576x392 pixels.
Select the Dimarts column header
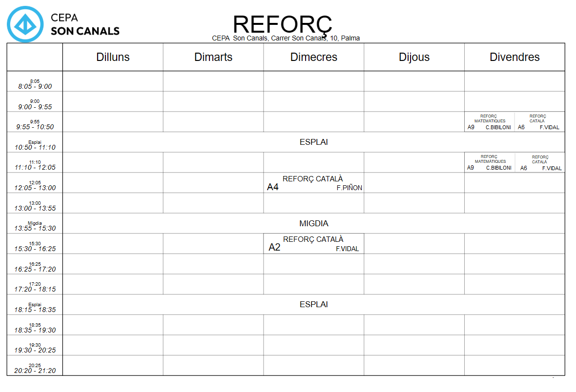[213, 57]
